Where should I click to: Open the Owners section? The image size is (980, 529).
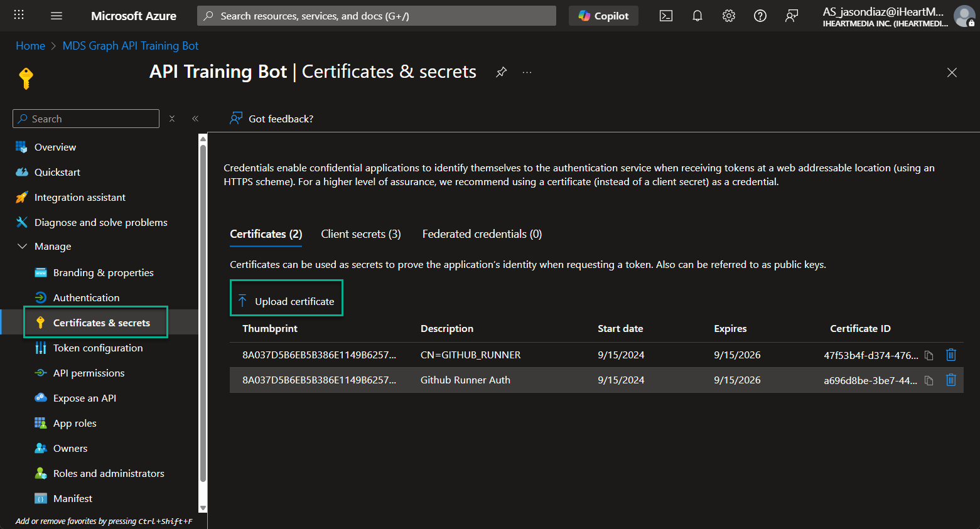pos(68,447)
